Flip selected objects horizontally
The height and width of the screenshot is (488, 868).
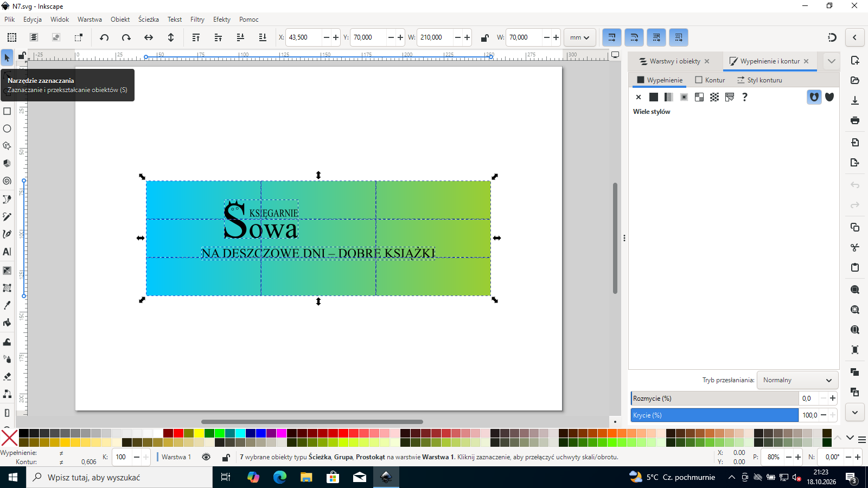(148, 37)
